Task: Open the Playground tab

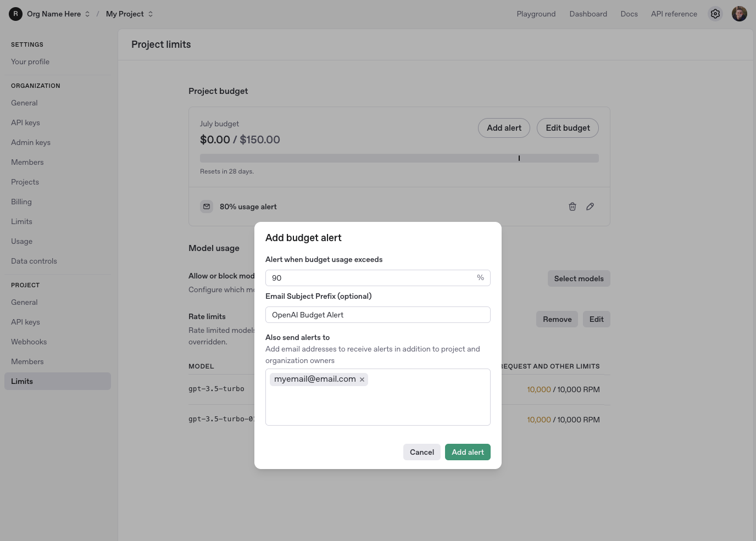Action: (x=536, y=14)
